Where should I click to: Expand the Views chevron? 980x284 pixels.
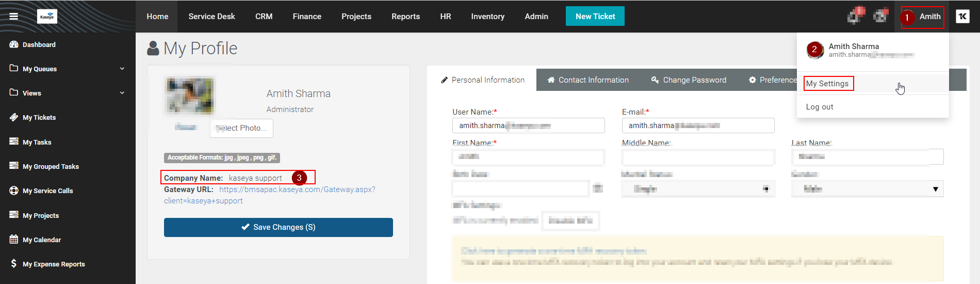click(x=122, y=93)
